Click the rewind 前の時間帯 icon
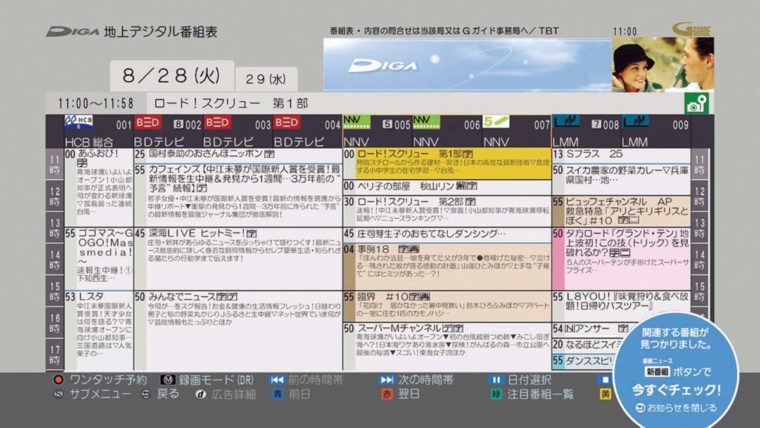 coord(277,380)
